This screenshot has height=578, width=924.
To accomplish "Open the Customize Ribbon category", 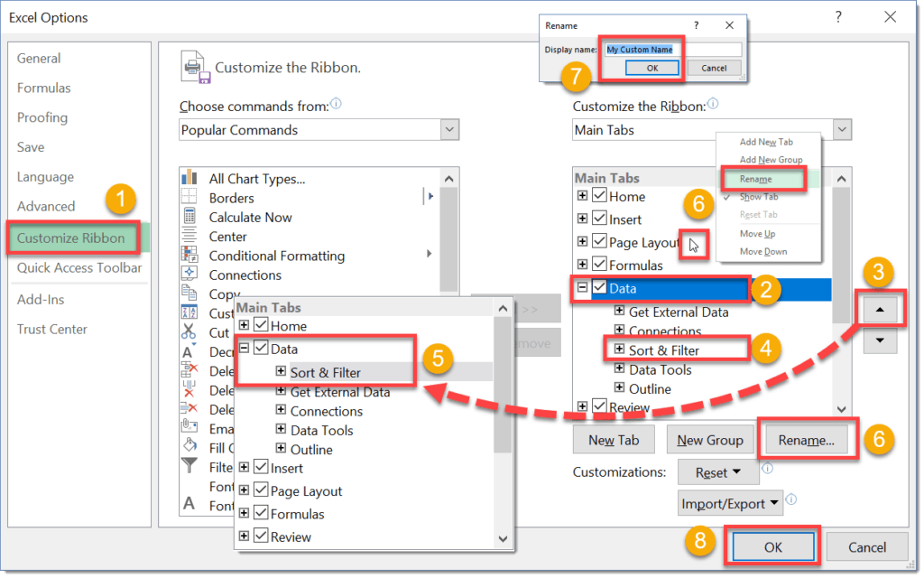I will [x=70, y=238].
